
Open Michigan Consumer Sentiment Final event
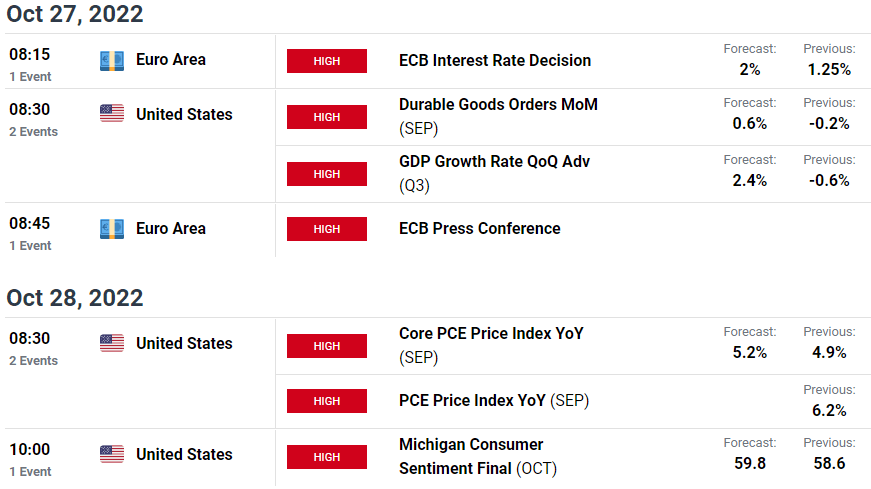(478, 456)
